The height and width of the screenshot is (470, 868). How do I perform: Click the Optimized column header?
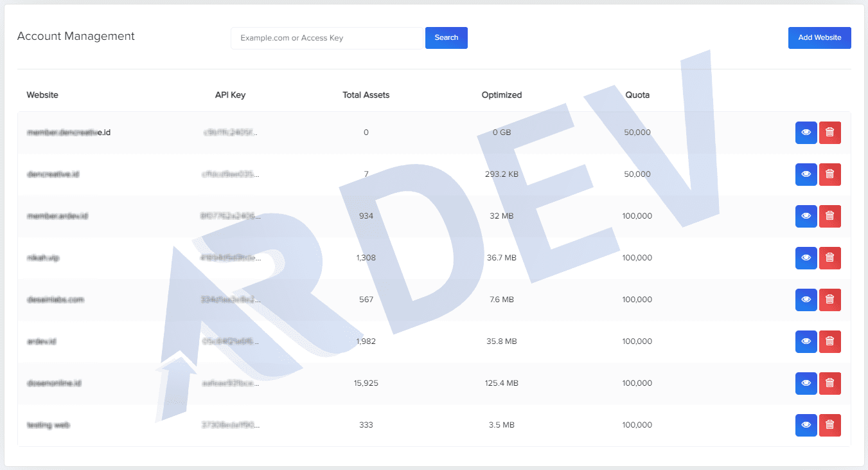point(502,95)
